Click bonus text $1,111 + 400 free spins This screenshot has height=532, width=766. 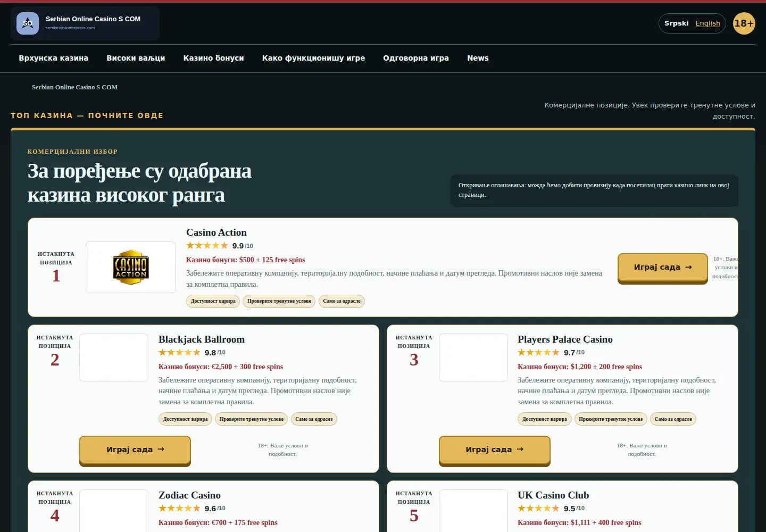tap(606, 523)
